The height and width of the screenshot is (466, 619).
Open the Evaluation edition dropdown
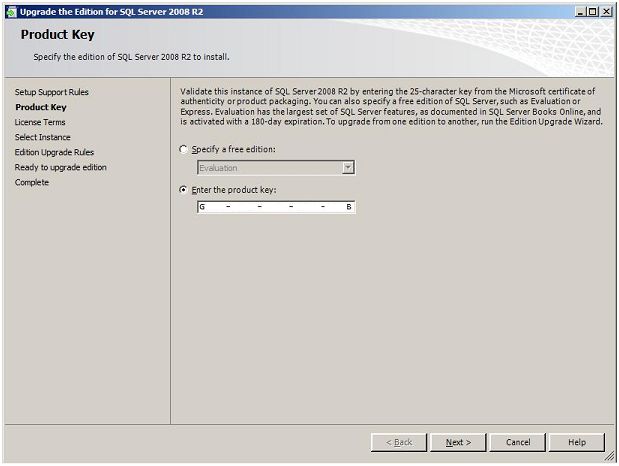[347, 168]
